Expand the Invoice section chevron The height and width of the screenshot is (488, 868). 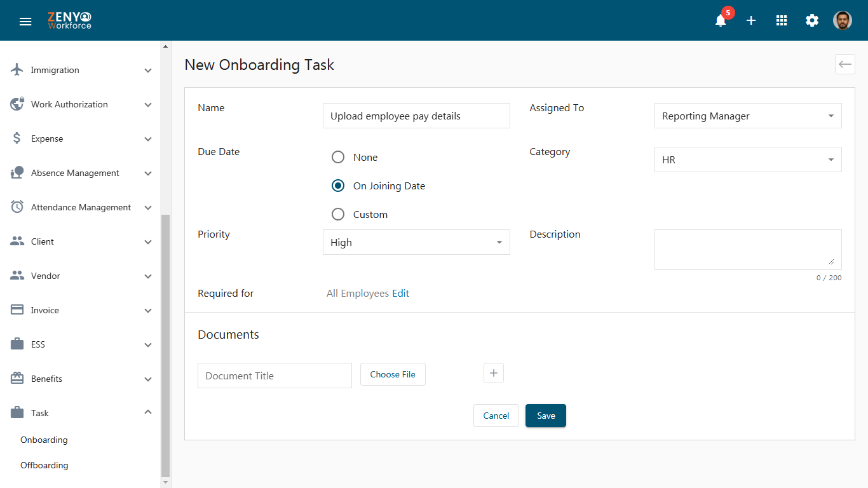[x=148, y=311]
